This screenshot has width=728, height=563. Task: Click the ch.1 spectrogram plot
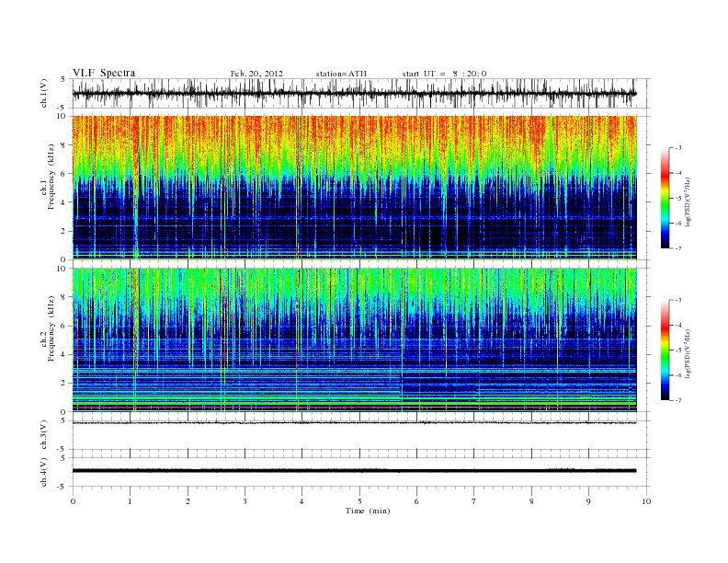click(x=354, y=188)
